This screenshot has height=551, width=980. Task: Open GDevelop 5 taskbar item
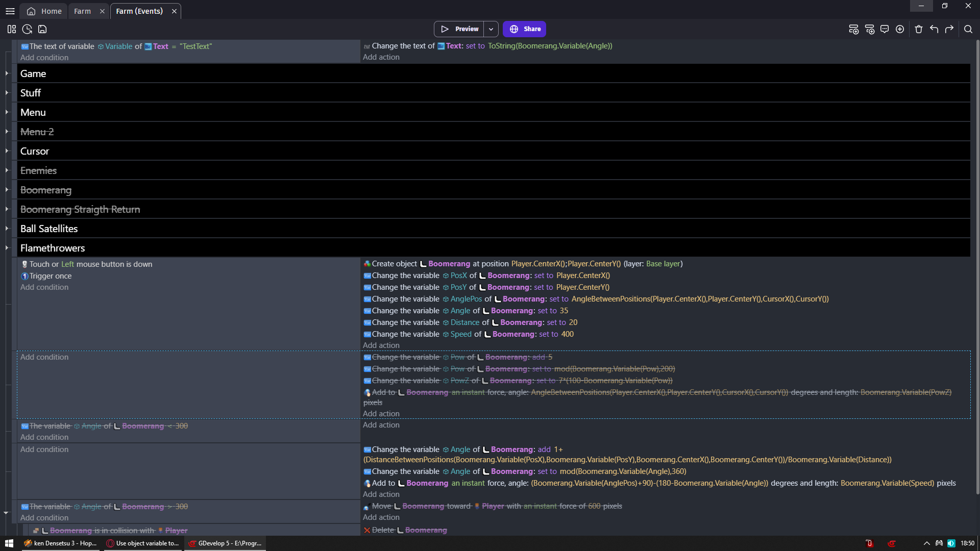pos(225,543)
